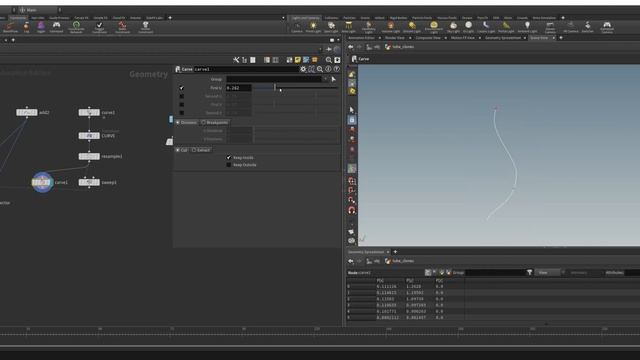Click the spreadsheet filter funnel icon
Viewport: 640px width, 360px height.
(529, 272)
